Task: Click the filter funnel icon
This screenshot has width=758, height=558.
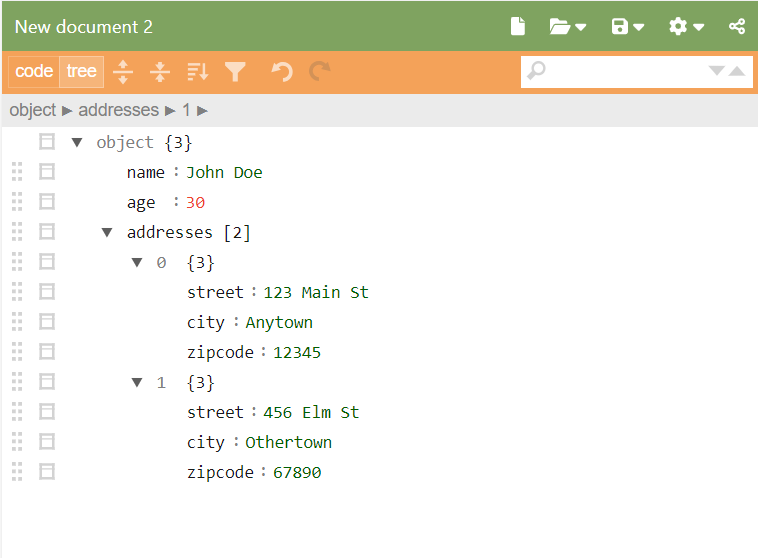Action: point(235,72)
